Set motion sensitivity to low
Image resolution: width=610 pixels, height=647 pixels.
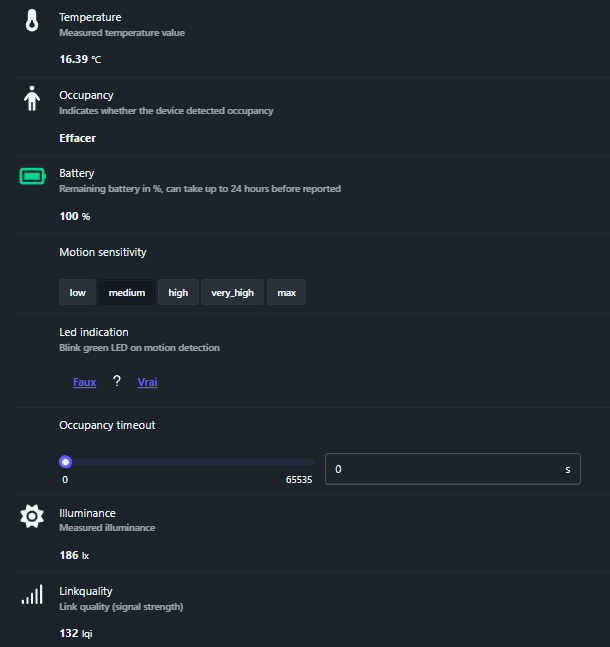click(77, 293)
